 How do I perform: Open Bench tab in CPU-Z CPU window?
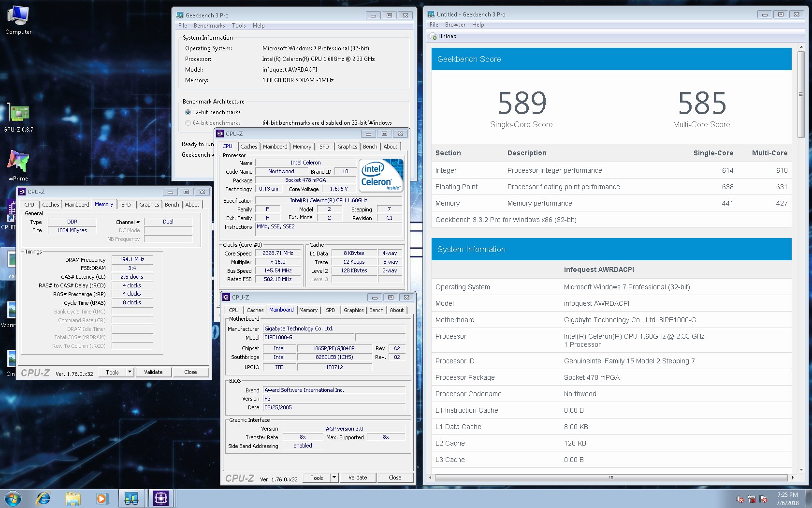[370, 147]
